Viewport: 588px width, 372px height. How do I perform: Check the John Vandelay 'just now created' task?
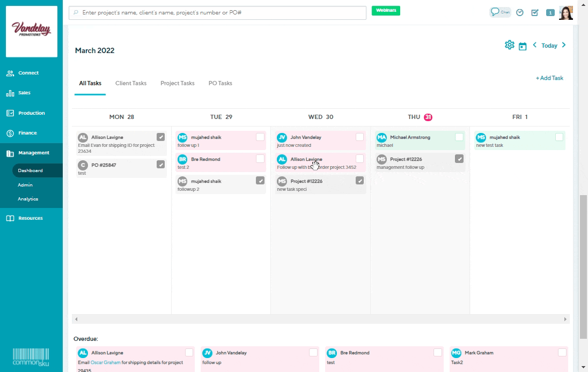359,137
